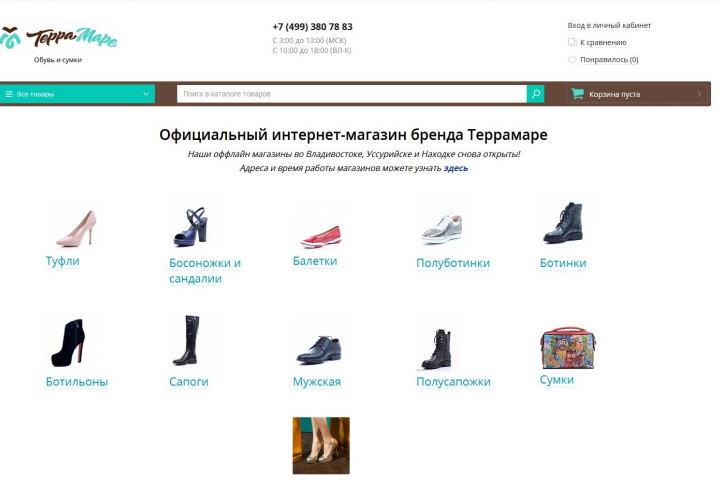Image resolution: width=720 pixels, height=480 pixels.
Task: Open the men's derby shoe thumbnail
Action: pos(319,349)
